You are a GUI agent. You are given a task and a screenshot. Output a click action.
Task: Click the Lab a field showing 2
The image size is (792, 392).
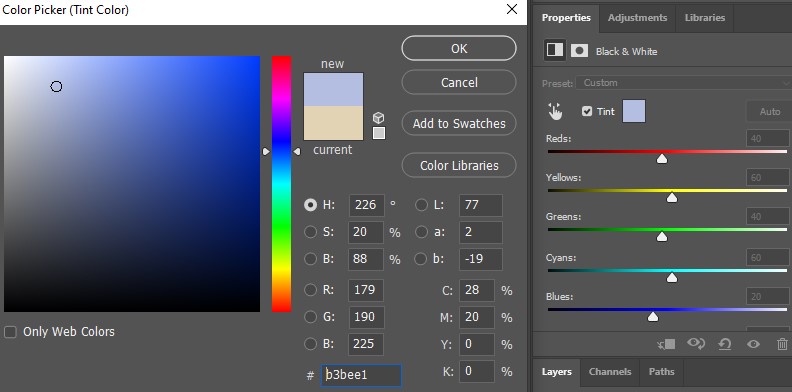pyautogui.click(x=481, y=232)
